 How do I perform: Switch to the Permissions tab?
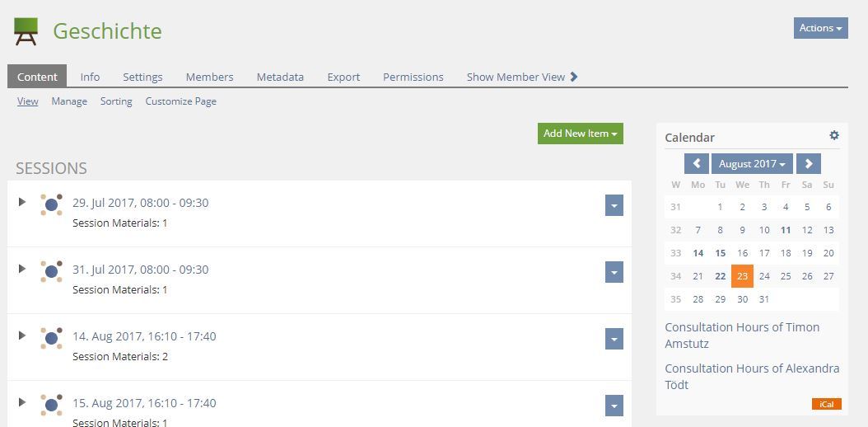pyautogui.click(x=413, y=77)
